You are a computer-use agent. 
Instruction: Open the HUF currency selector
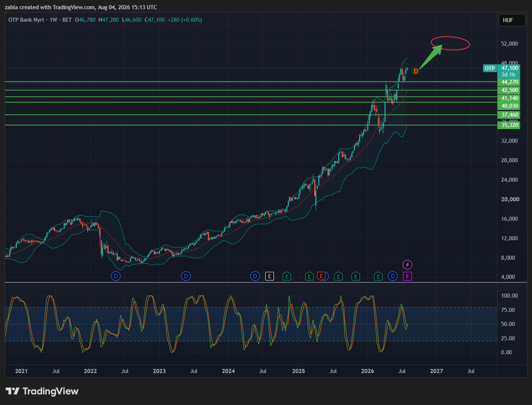click(511, 20)
